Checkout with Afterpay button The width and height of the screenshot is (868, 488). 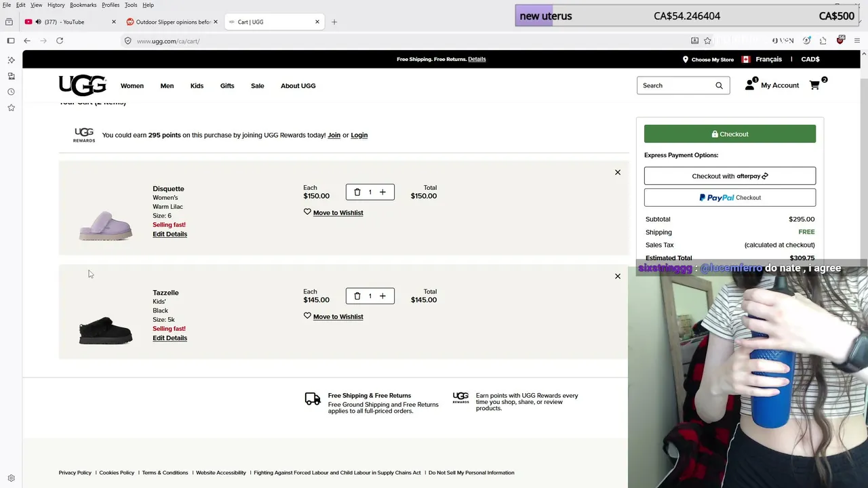(x=730, y=176)
